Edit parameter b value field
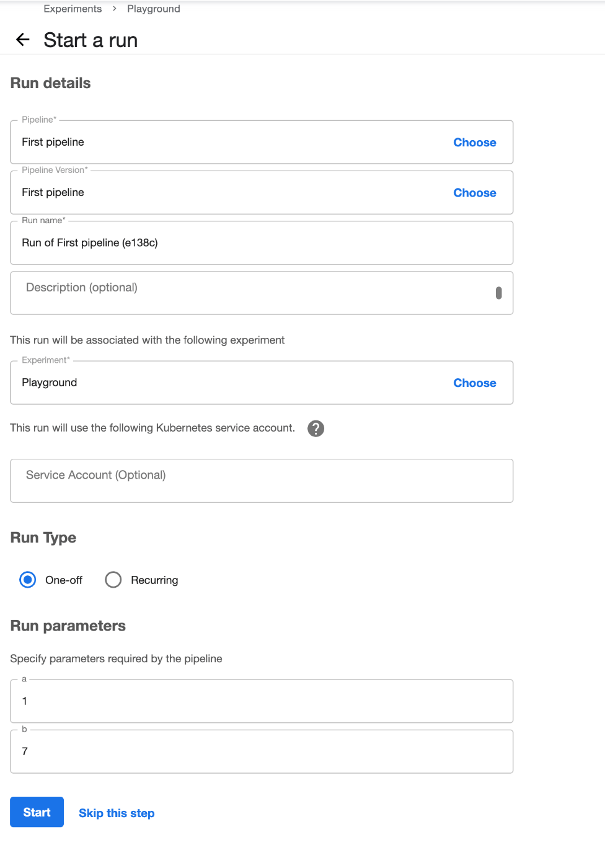 262,751
